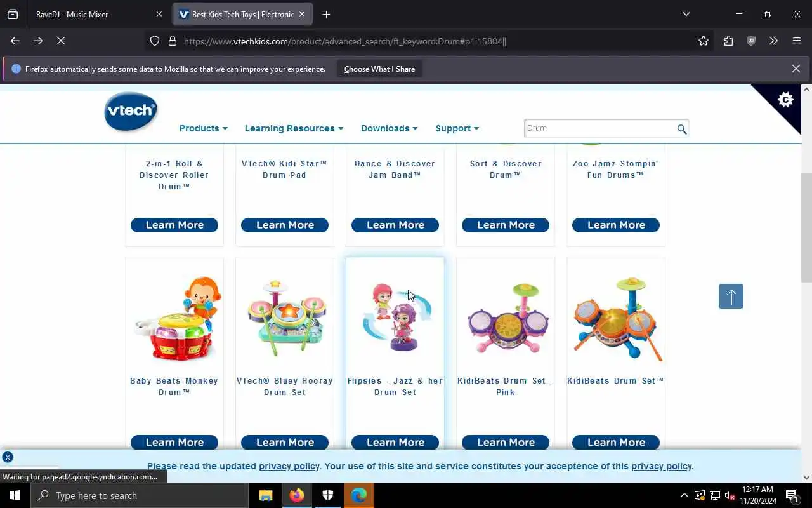Close the Firefox data notification bar
Viewport: 812px width, 508px height.
click(796, 69)
